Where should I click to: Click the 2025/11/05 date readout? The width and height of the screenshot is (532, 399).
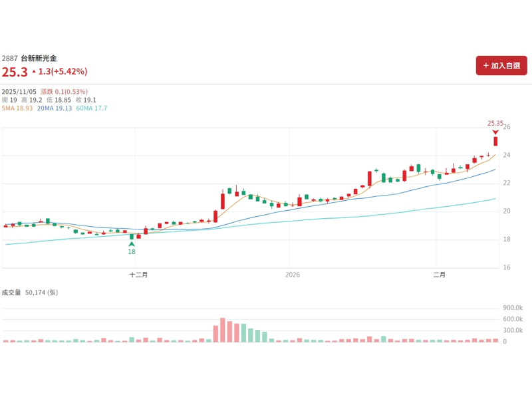point(19,91)
